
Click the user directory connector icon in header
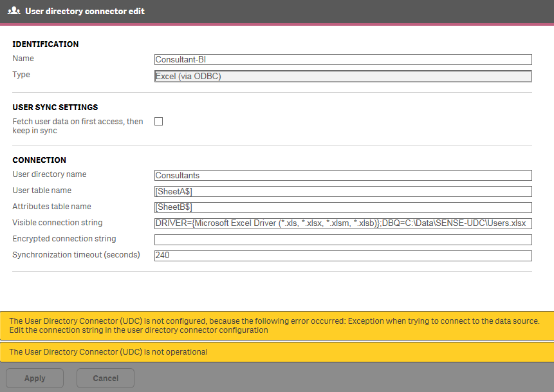[x=14, y=11]
